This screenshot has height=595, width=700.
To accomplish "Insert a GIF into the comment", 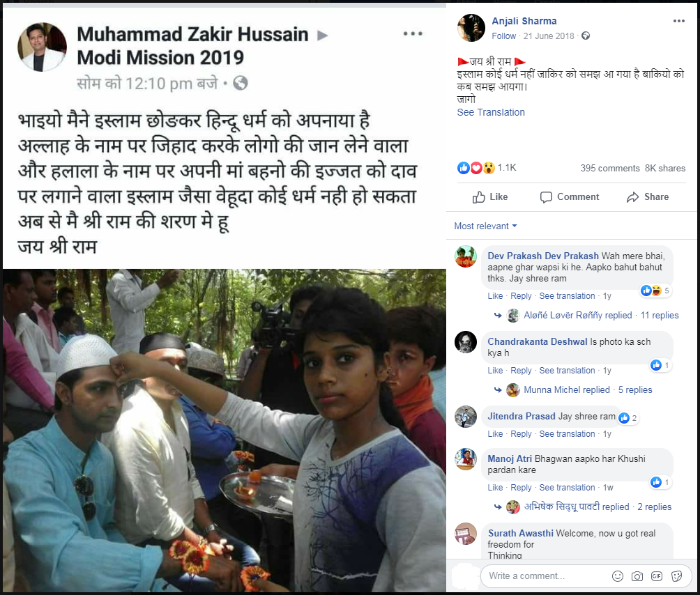I will point(657,575).
